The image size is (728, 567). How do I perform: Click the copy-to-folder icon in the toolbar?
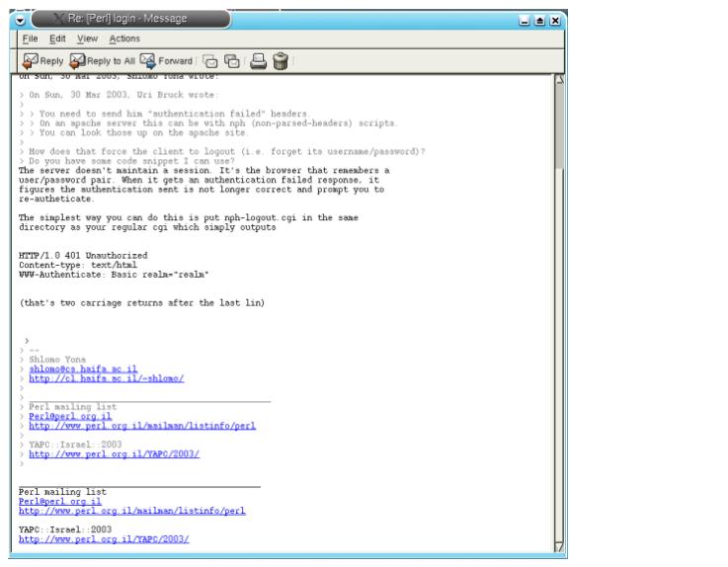(x=231, y=60)
